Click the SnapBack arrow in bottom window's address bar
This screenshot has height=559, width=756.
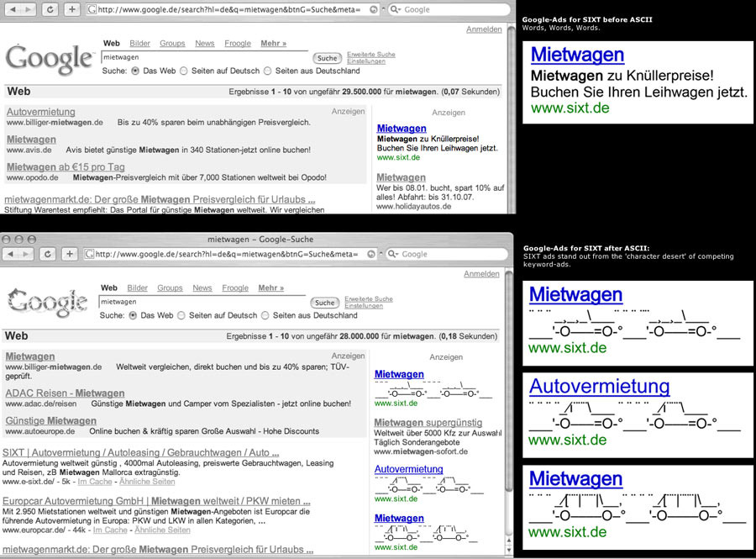point(371,254)
